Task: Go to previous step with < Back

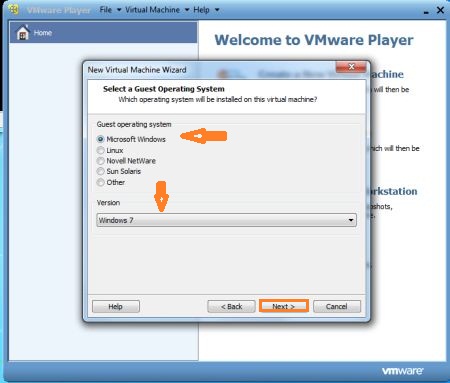Action: click(x=231, y=306)
